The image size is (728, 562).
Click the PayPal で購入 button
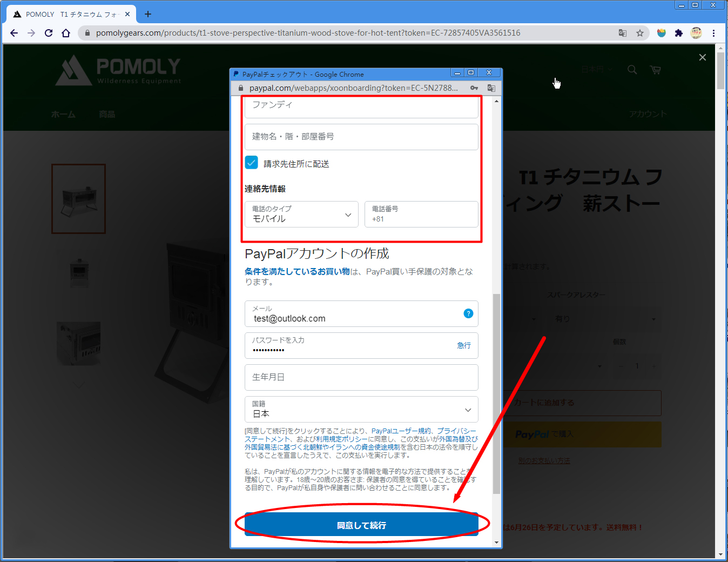[x=582, y=434]
